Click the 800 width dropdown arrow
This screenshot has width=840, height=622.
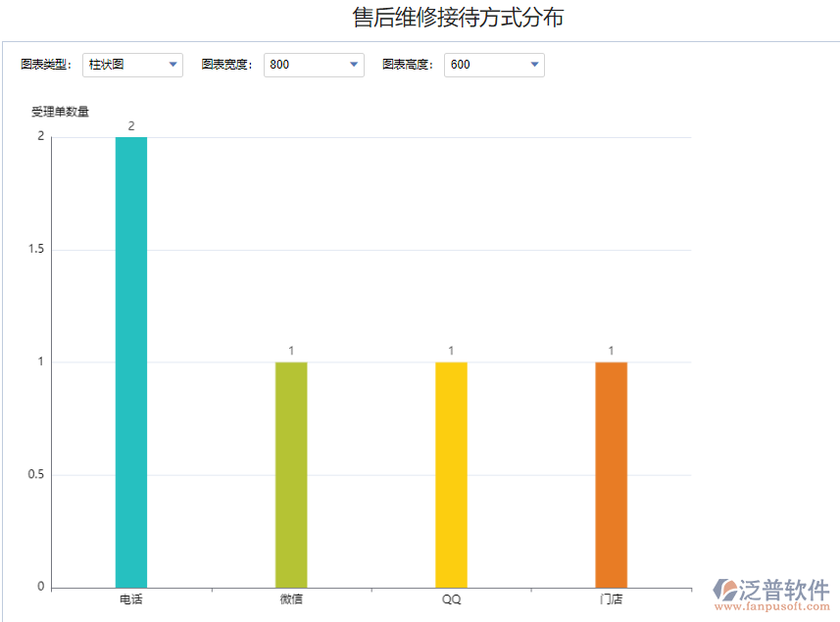click(x=356, y=65)
